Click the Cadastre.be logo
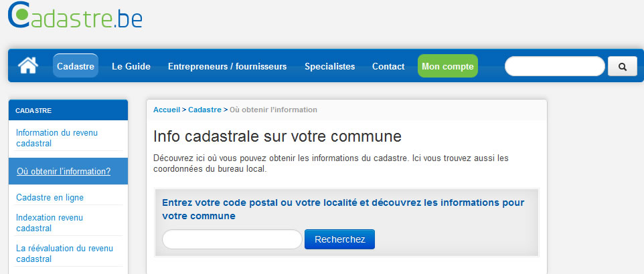This screenshot has height=274, width=644. pyautogui.click(x=75, y=15)
